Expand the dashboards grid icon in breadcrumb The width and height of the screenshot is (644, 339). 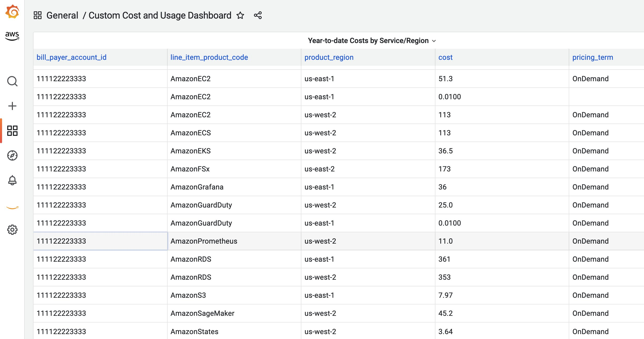(38, 15)
